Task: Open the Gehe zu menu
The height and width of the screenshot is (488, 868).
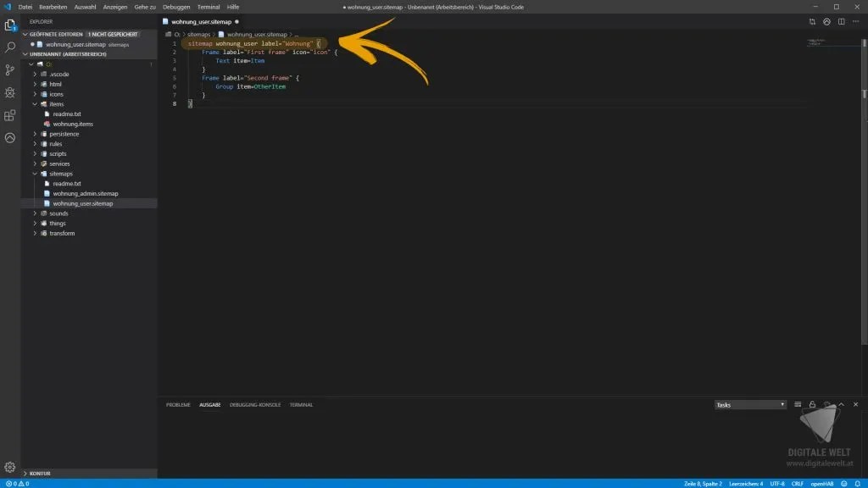Action: click(x=144, y=7)
